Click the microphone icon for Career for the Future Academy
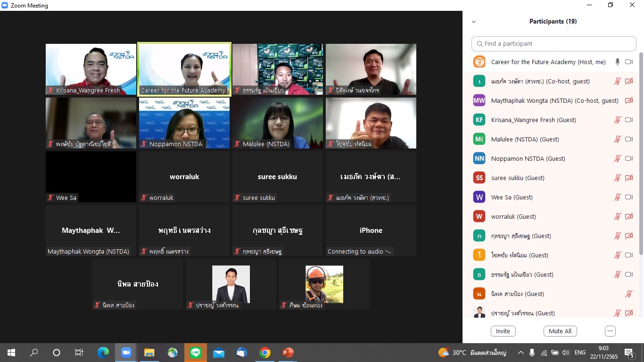This screenshot has width=644, height=362. pyautogui.click(x=617, y=62)
